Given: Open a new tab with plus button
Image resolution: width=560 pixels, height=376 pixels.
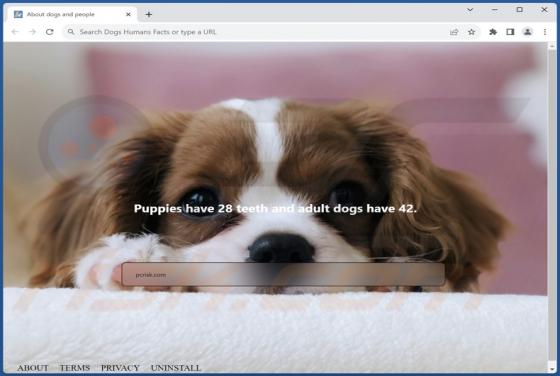Looking at the screenshot, I should (149, 14).
